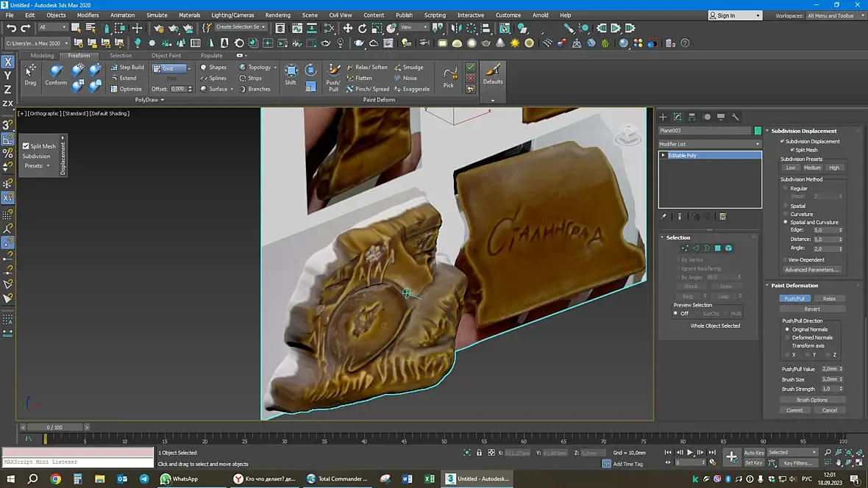The width and height of the screenshot is (868, 488).
Task: Expand the Editable Poly stack entry
Action: 664,156
